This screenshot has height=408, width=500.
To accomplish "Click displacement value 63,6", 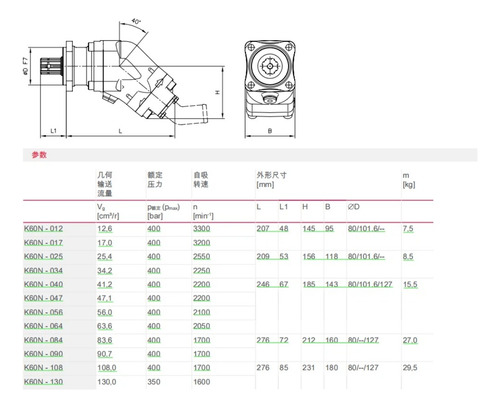I will click(x=105, y=326).
